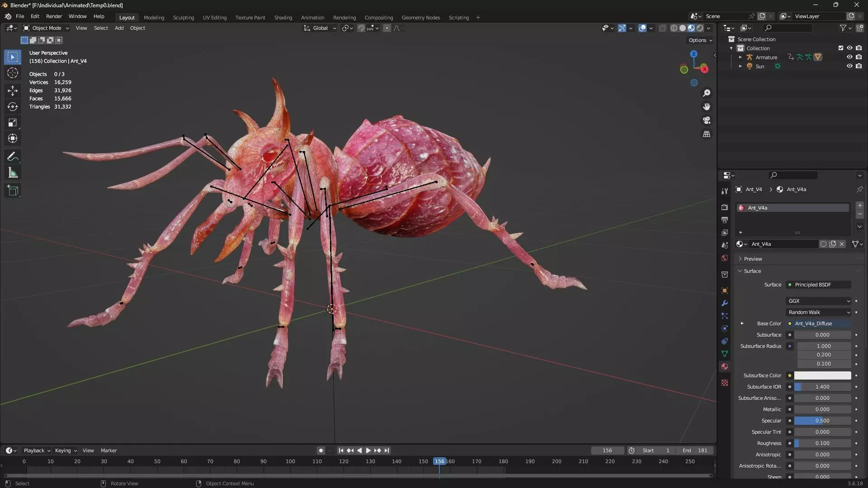Screen dimensions: 868x488
Task: Hide Armature in viewport with eye
Action: pyautogui.click(x=849, y=57)
